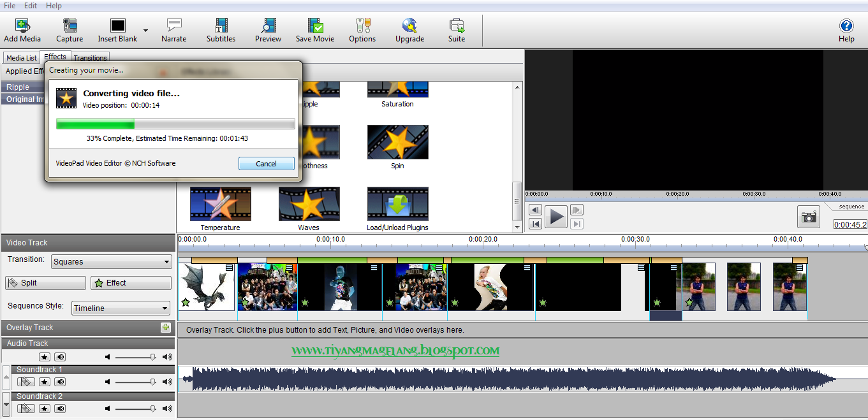Open Audio Track effects star button
Image resolution: width=868 pixels, height=420 pixels.
click(44, 357)
